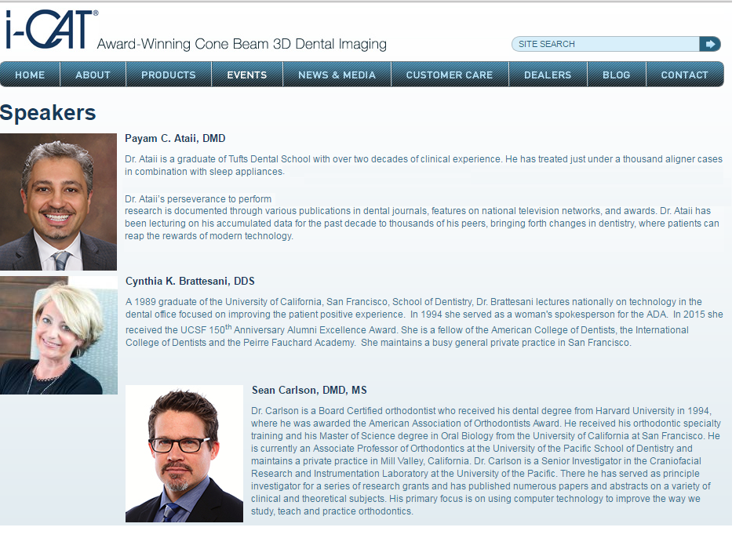Select the Cynthia K. Brattesani, DDS heading
This screenshot has height=560, width=743.
coord(190,282)
